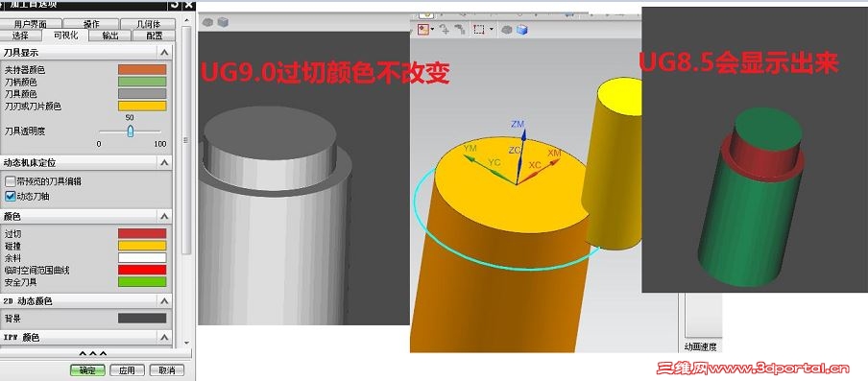This screenshot has width=868, height=381.
Task: Select the 可视化 tab
Action: coord(66,36)
